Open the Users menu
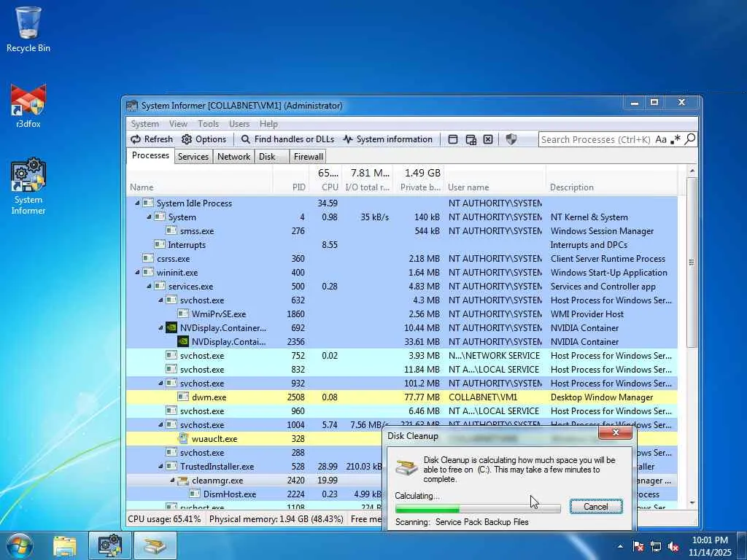Screen dimensions: 747x560 tap(239, 124)
